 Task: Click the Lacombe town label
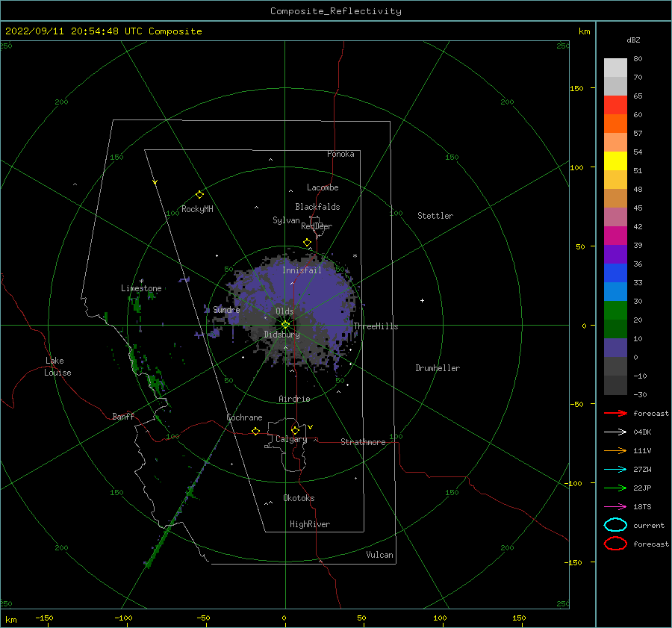tap(323, 187)
